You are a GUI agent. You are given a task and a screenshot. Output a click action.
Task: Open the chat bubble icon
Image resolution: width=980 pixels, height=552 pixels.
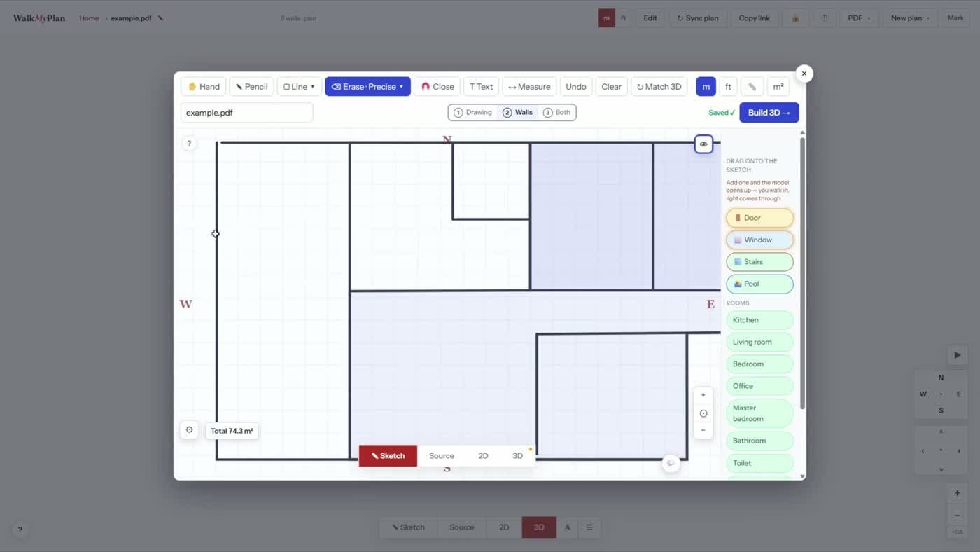671,463
